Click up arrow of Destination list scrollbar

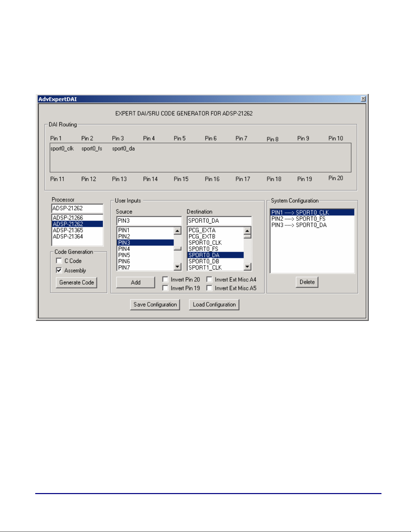pos(248,231)
